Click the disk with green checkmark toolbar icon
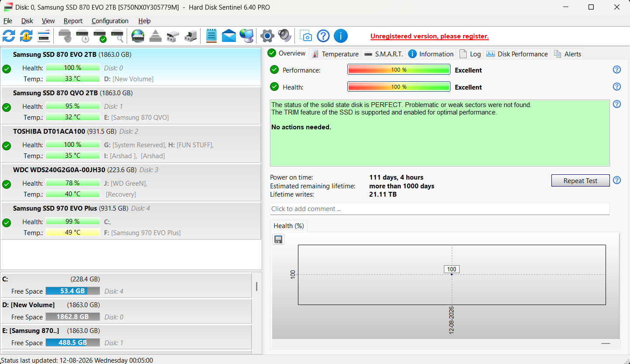Screen dimensions: 630x364 click(x=100, y=36)
